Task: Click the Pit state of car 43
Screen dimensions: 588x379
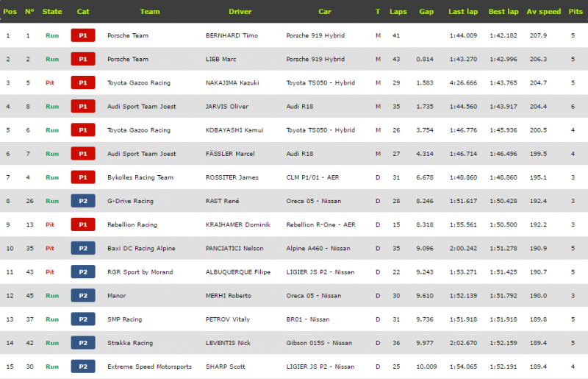Action: 50,272
